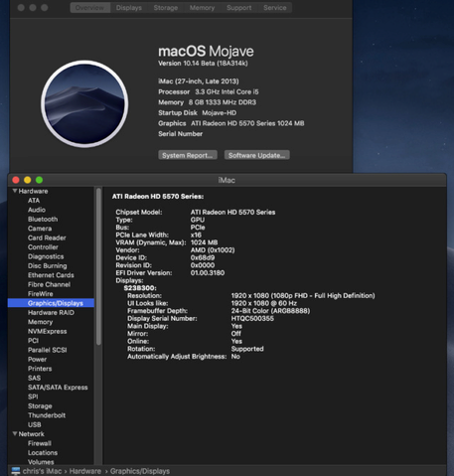Image resolution: width=454 pixels, height=476 pixels.
Task: Click the Device ID value 0x68d9
Action: 203,257
